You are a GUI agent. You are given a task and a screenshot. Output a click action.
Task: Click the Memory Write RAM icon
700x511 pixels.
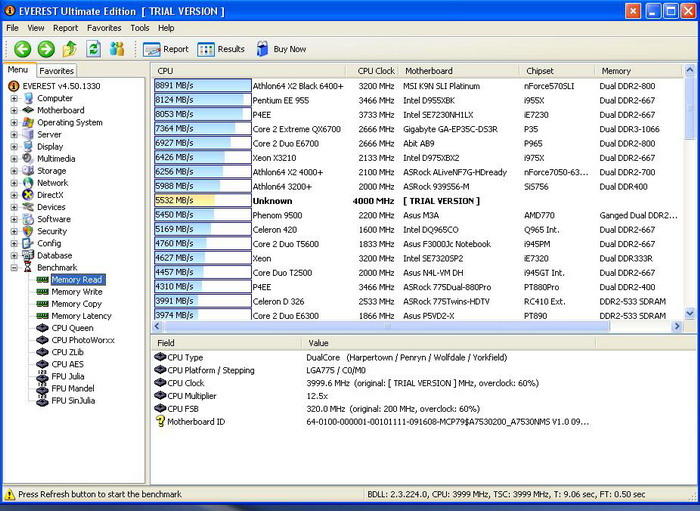tap(42, 292)
